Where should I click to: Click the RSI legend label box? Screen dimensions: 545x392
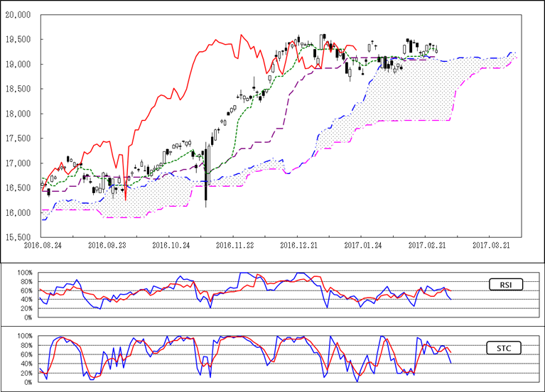pos(506,285)
